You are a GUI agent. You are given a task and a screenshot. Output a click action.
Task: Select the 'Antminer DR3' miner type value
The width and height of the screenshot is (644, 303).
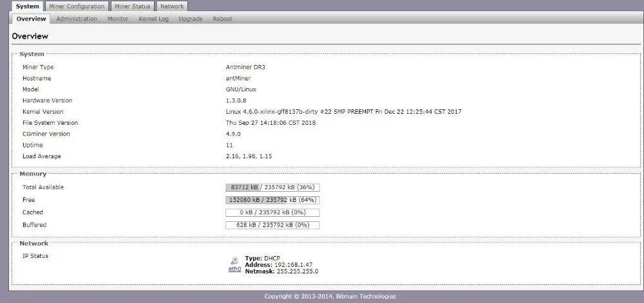click(x=245, y=68)
